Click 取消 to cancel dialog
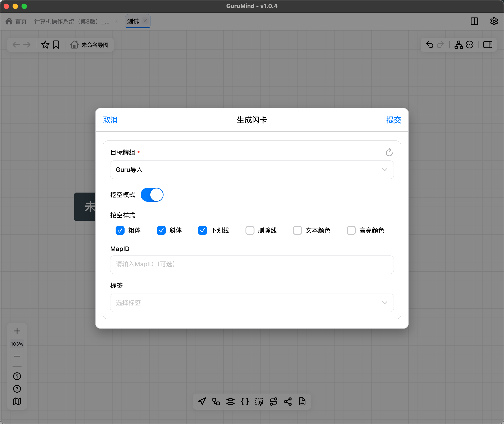This screenshot has height=424, width=504. tap(110, 120)
